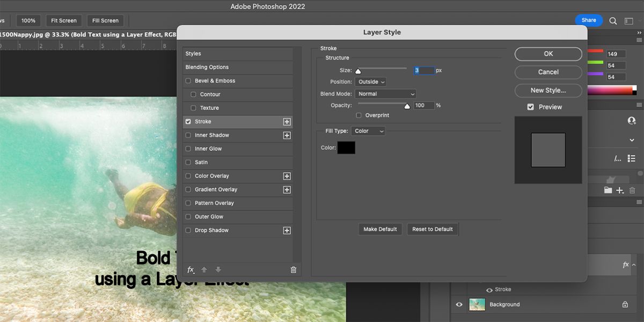Enable the Gradient Overlay checkbox
Screen dimensions: 644x322
point(188,189)
